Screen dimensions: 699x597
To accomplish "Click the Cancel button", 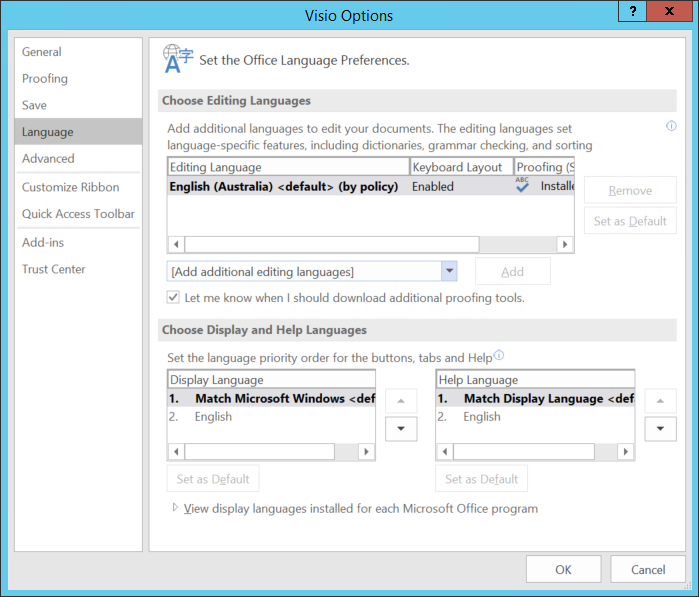I will 648,569.
